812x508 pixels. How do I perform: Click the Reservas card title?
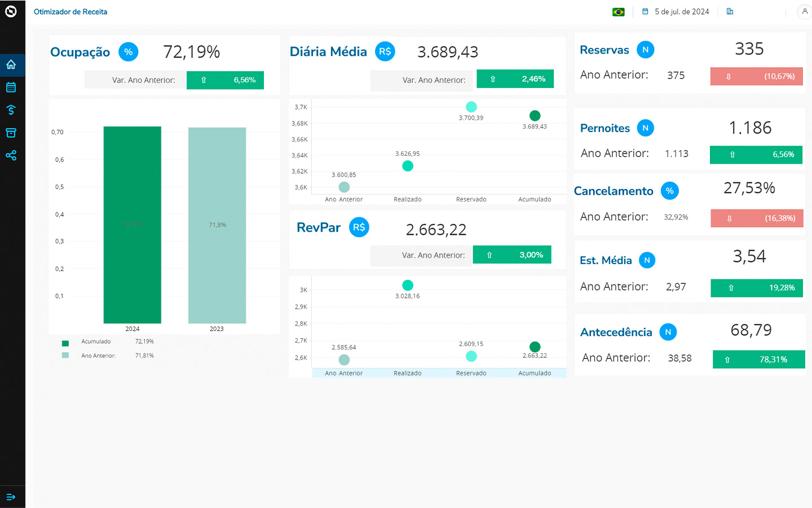pyautogui.click(x=604, y=50)
